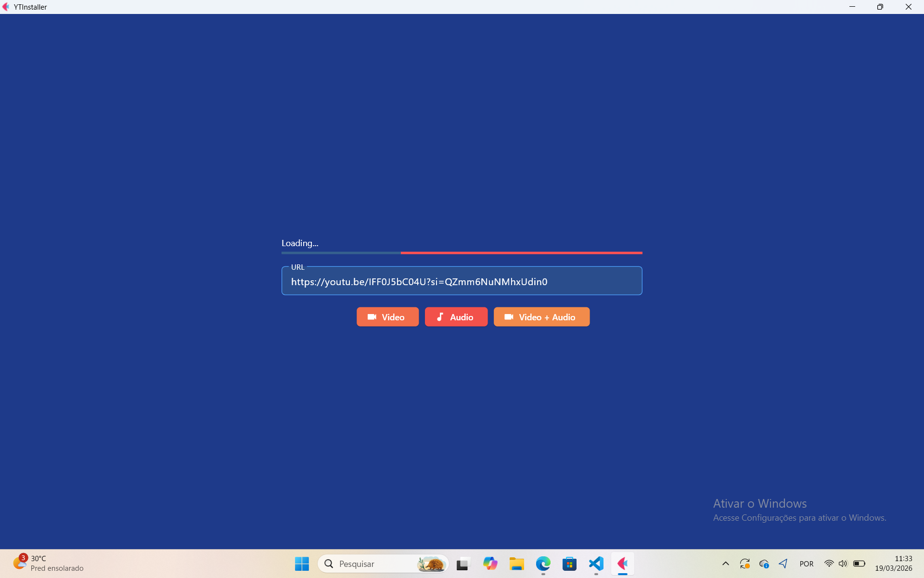Click the volume speaker tray icon

coord(843,564)
